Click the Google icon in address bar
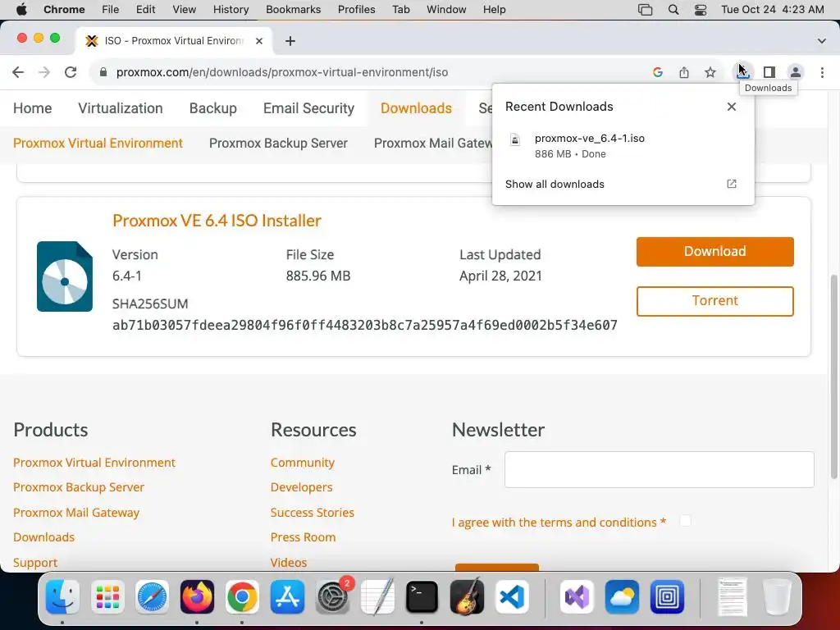Screen dimensions: 840x630 pos(657,72)
